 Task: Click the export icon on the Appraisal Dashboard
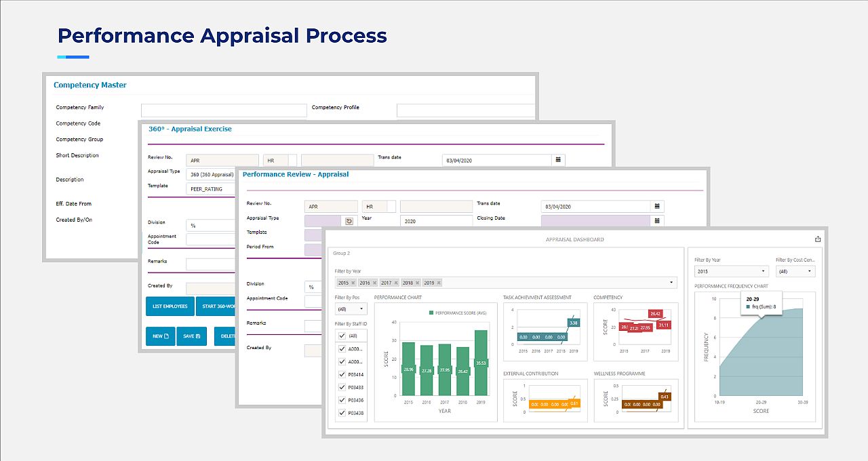[817, 239]
